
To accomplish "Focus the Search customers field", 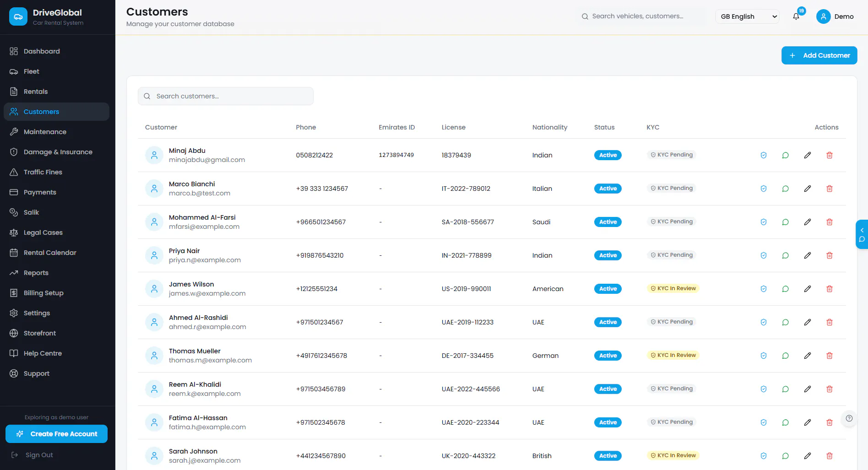I will (x=226, y=96).
